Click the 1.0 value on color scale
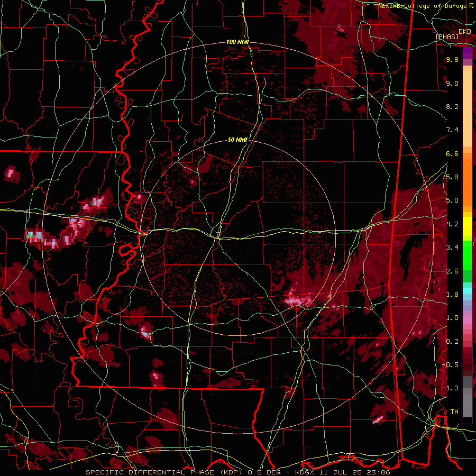476x476 pixels. point(452,318)
